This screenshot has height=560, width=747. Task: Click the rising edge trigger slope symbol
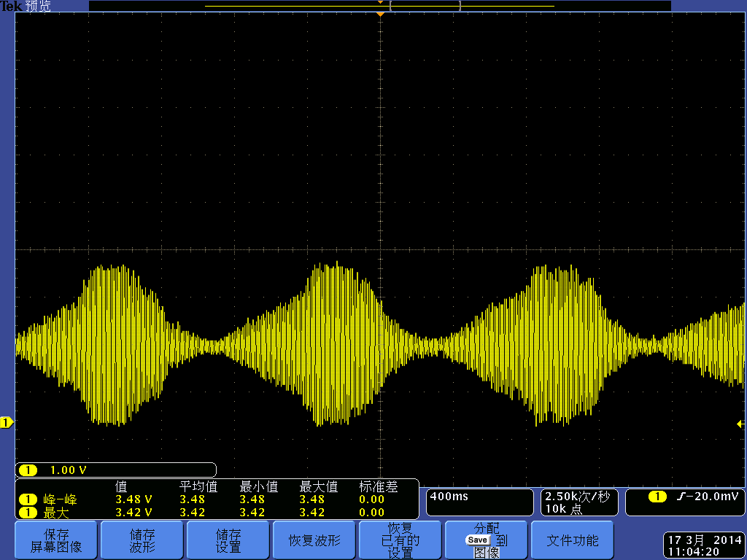pos(681,497)
